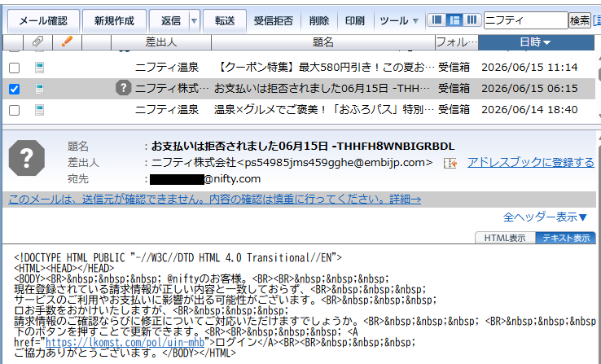Screen dimensions: 601x364
Task: Sort by 日時 column header
Action: [x=536, y=42]
